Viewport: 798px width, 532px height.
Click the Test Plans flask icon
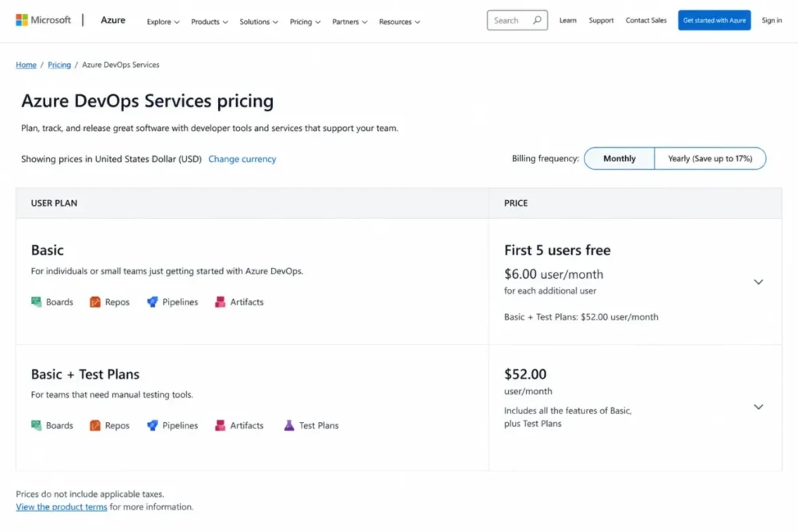pyautogui.click(x=289, y=425)
